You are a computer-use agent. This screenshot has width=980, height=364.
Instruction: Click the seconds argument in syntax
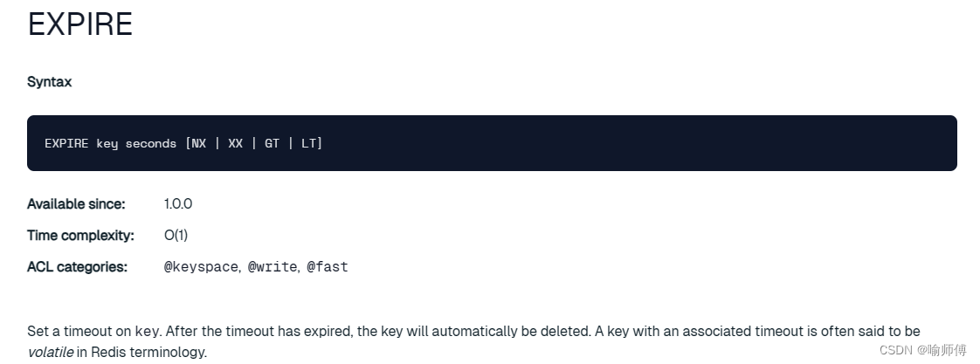coord(150,143)
